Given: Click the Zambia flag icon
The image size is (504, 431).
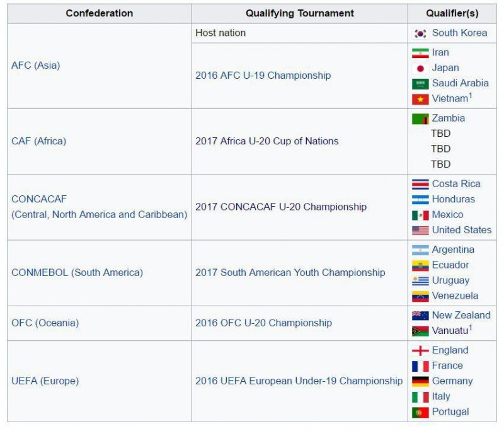Looking at the screenshot, I should [420, 119].
